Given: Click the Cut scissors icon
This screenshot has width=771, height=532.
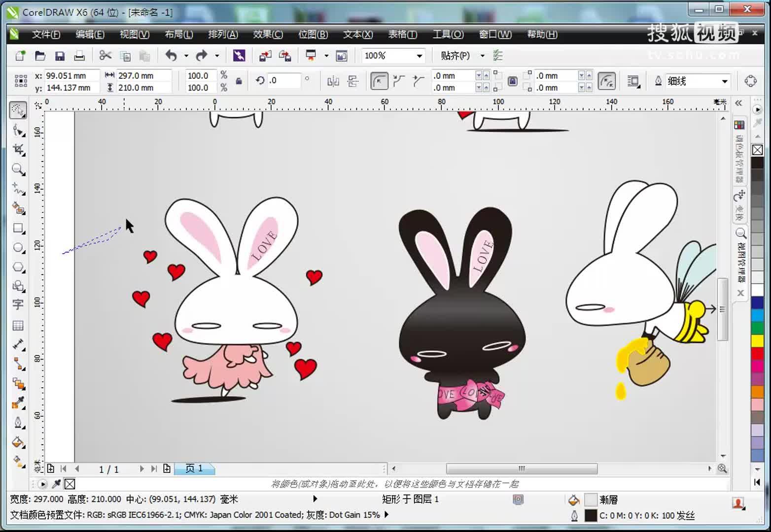Looking at the screenshot, I should click(105, 56).
